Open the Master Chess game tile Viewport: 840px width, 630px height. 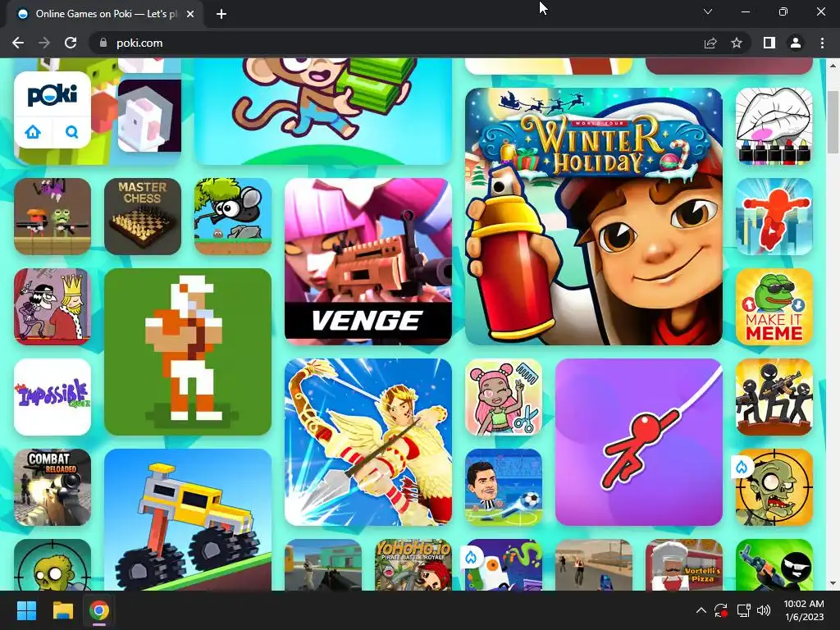pos(143,217)
